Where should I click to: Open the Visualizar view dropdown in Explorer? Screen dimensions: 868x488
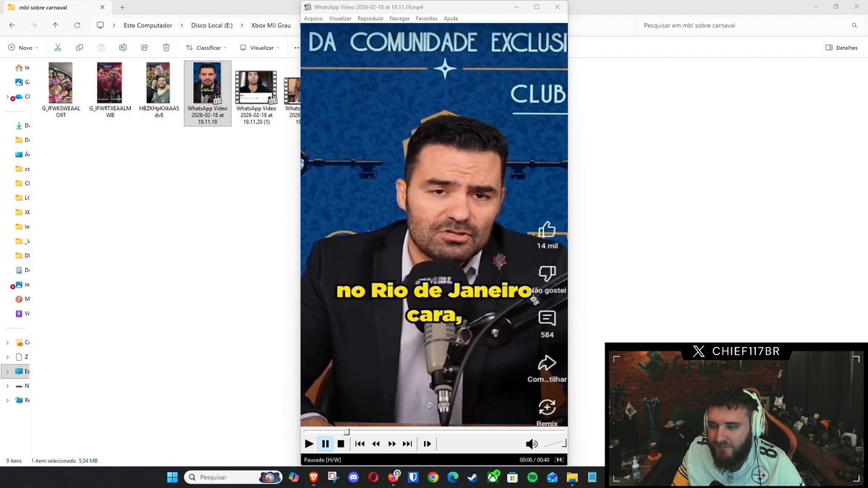[x=260, y=48]
